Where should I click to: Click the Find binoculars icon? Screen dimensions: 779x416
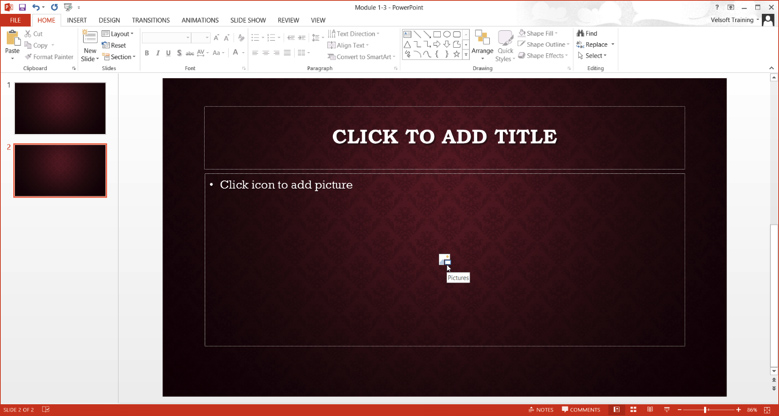[x=581, y=33]
